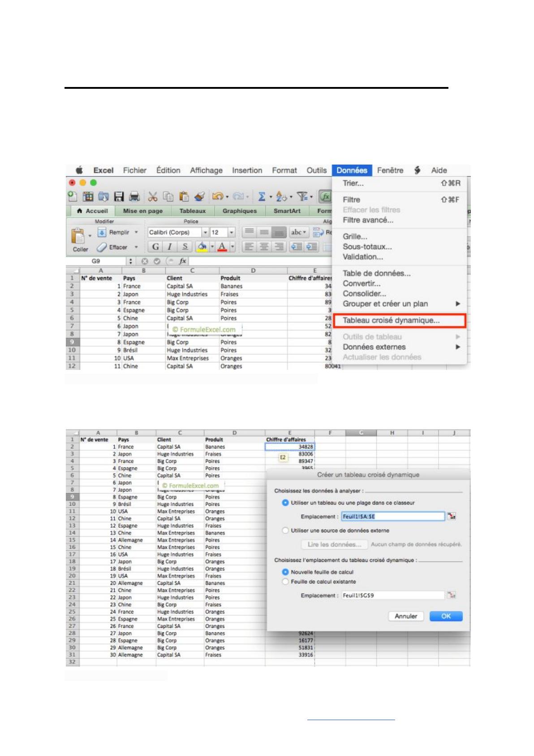Click the fx insert function icon in formula bar
The height and width of the screenshot is (756, 534).
pyautogui.click(x=183, y=261)
